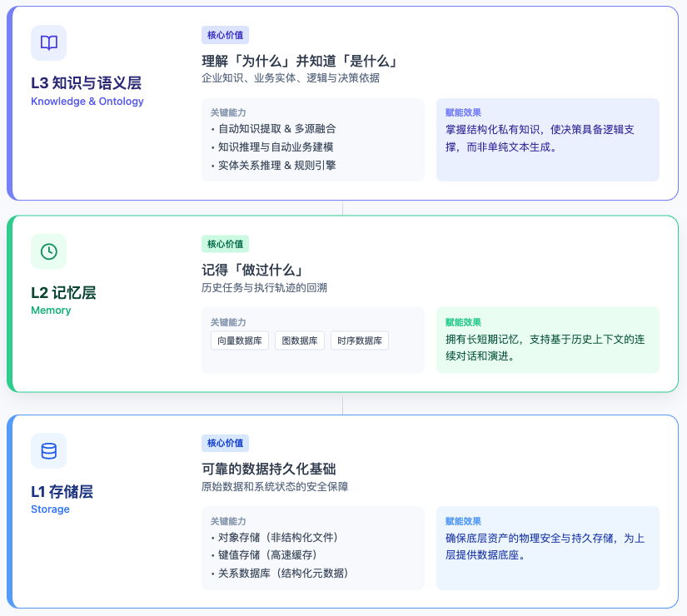Select the 键值存储（高速缓存）bullet item
687x616 pixels.
point(267,555)
